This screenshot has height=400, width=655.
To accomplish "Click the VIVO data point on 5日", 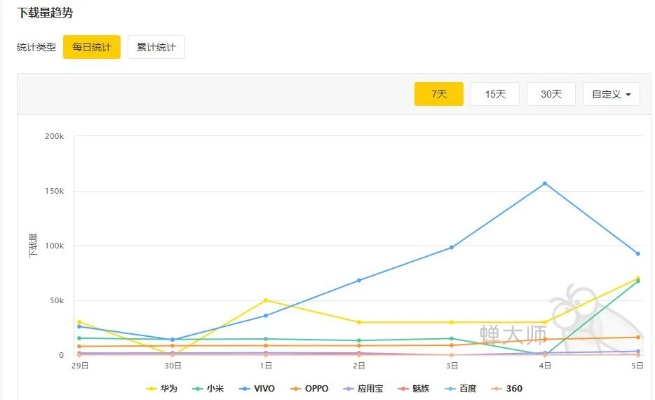I will [637, 253].
